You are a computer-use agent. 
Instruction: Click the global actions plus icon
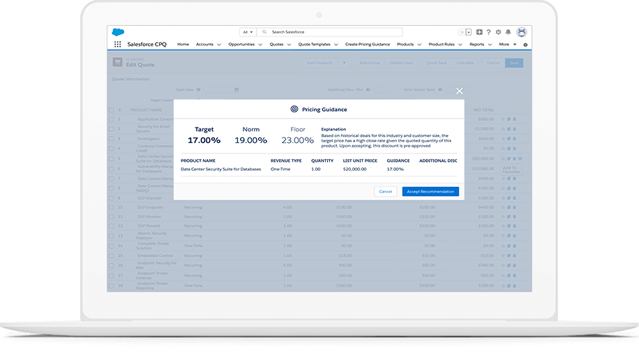pos(479,32)
